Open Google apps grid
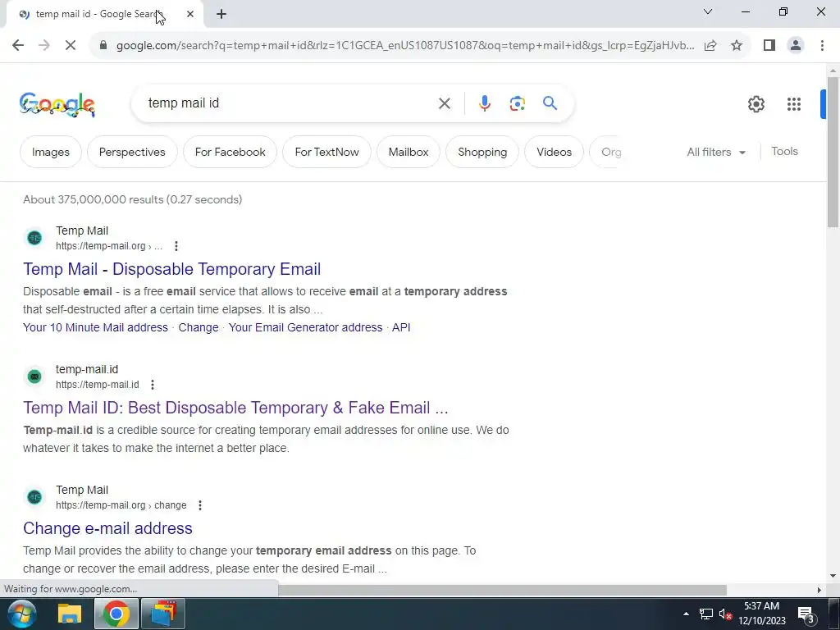 click(x=793, y=104)
